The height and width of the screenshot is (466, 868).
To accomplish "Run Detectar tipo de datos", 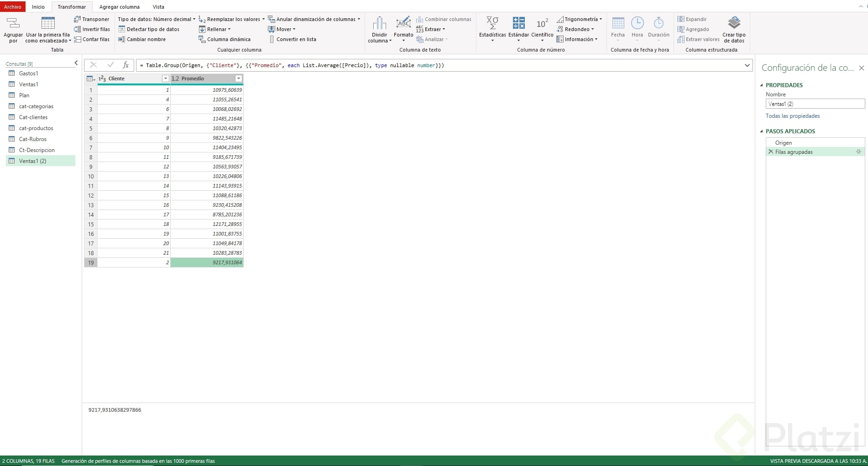I will 149,29.
